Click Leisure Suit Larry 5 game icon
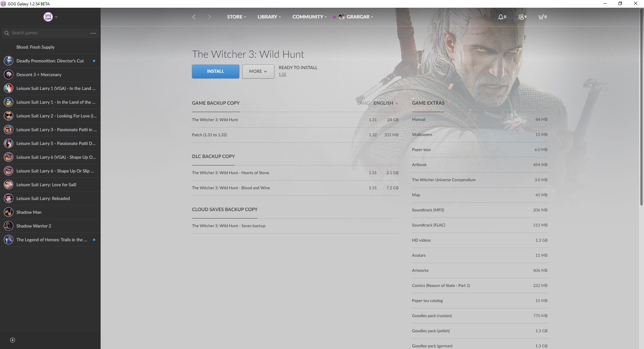 click(x=8, y=143)
